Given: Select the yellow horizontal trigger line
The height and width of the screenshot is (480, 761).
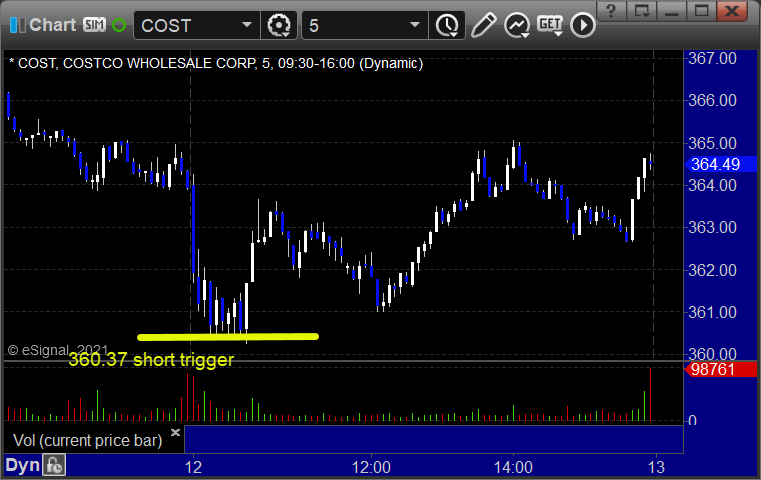Looking at the screenshot, I should pyautogui.click(x=228, y=336).
